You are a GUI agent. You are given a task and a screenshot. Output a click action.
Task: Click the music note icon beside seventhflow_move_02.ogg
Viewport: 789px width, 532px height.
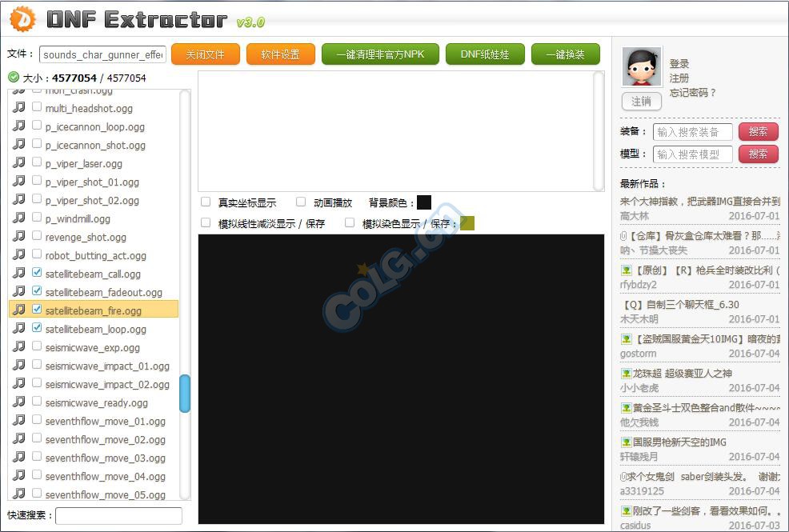[19, 438]
